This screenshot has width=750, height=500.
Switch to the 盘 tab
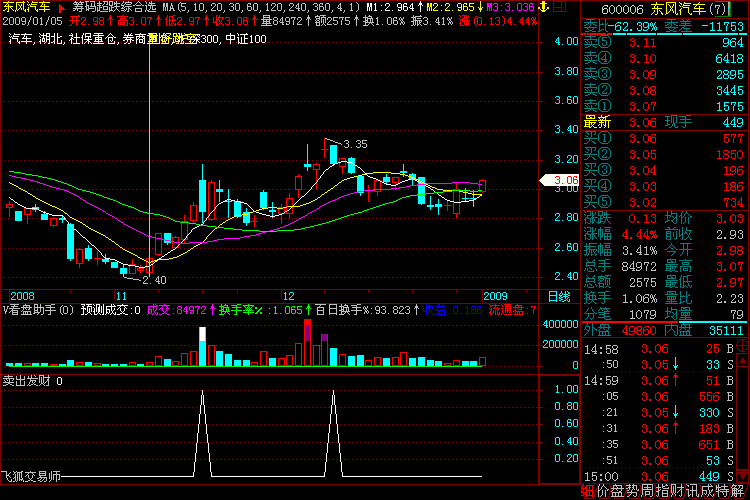point(618,491)
